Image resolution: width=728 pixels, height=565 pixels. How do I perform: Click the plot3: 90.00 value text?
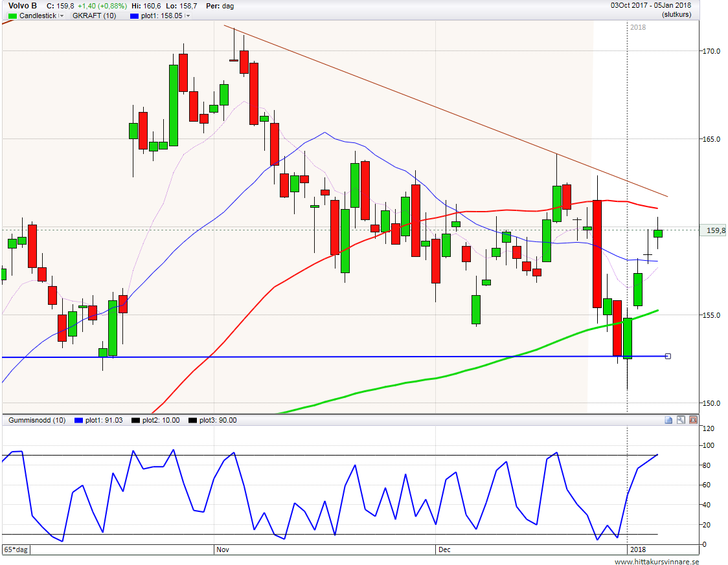(218, 420)
